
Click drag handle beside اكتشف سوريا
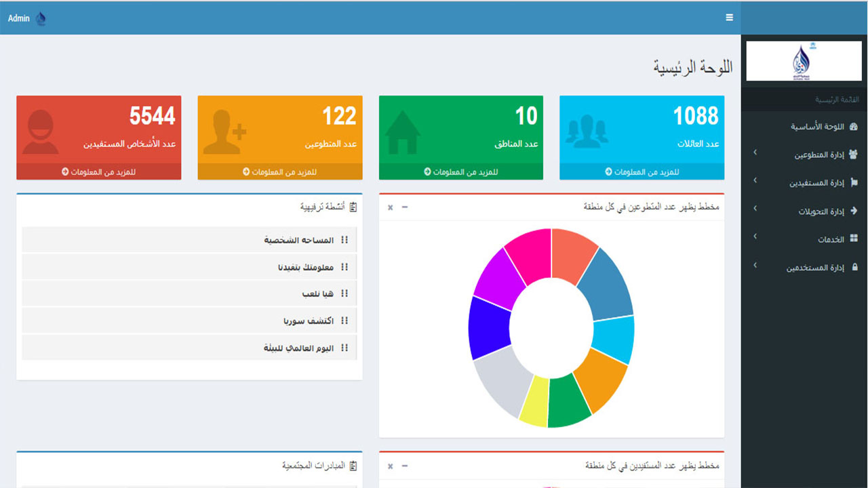[344, 321]
